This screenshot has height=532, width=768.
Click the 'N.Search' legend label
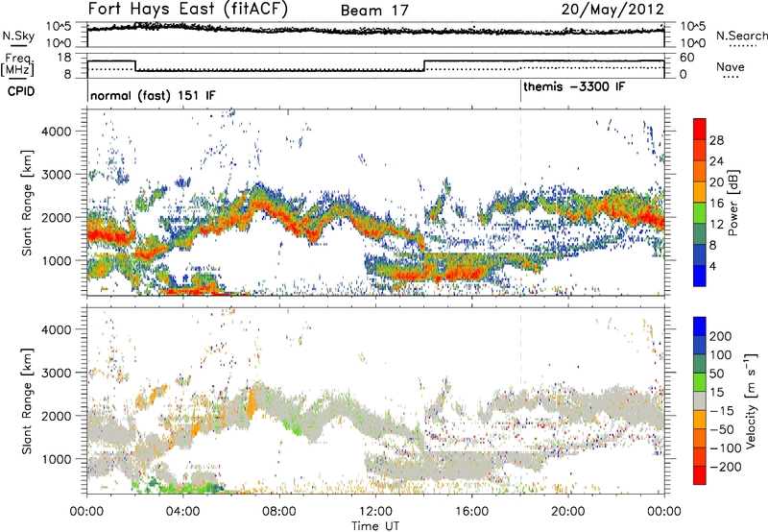741,36
